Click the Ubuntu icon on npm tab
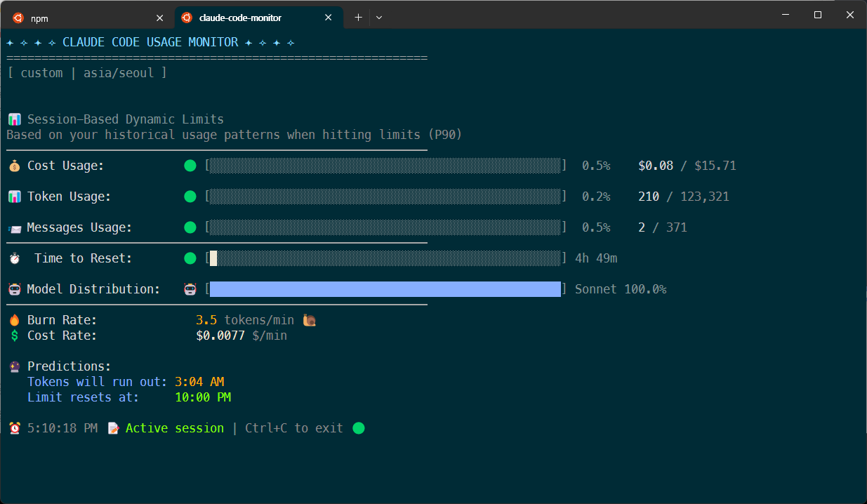The width and height of the screenshot is (867, 504). pyautogui.click(x=18, y=18)
